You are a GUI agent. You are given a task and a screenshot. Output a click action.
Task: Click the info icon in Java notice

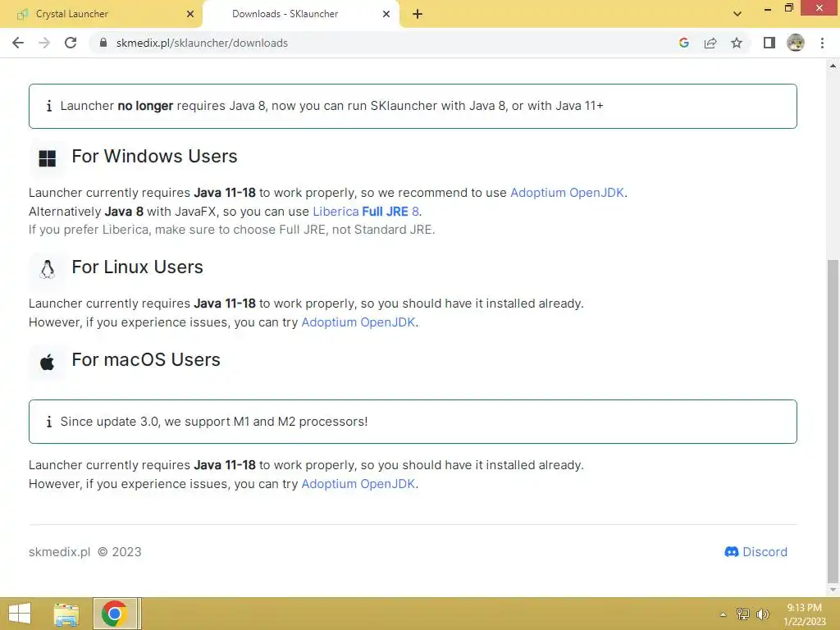[x=49, y=106]
